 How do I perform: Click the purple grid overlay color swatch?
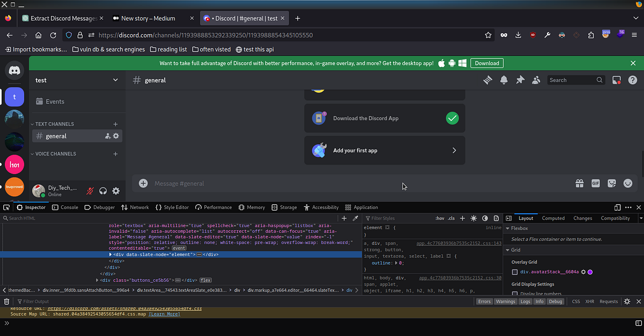(589, 272)
